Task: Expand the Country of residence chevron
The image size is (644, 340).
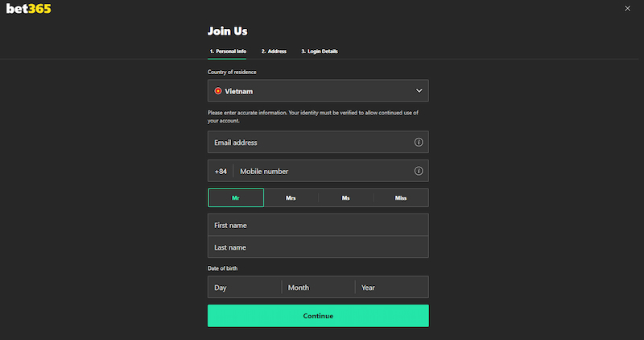Action: (419, 91)
